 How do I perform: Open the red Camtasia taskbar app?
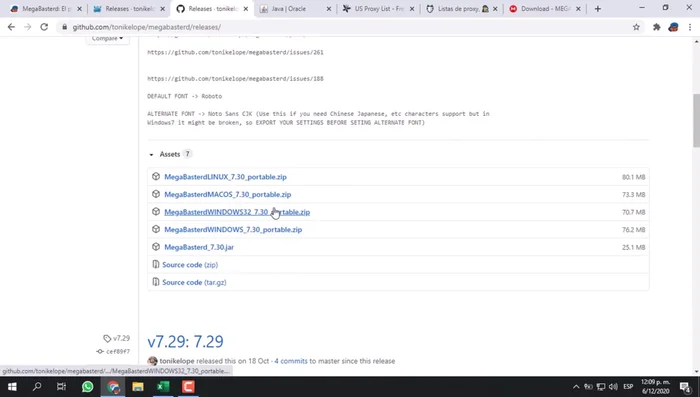(x=188, y=387)
